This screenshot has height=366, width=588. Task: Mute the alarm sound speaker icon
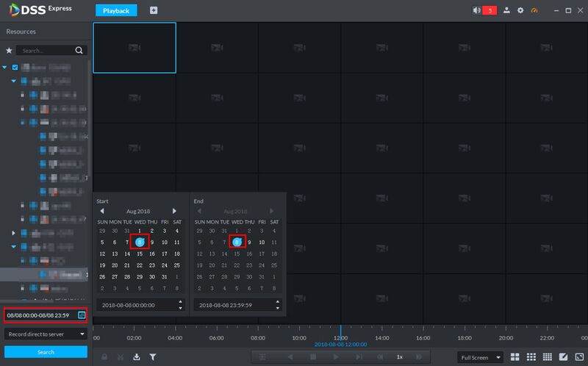coord(476,10)
